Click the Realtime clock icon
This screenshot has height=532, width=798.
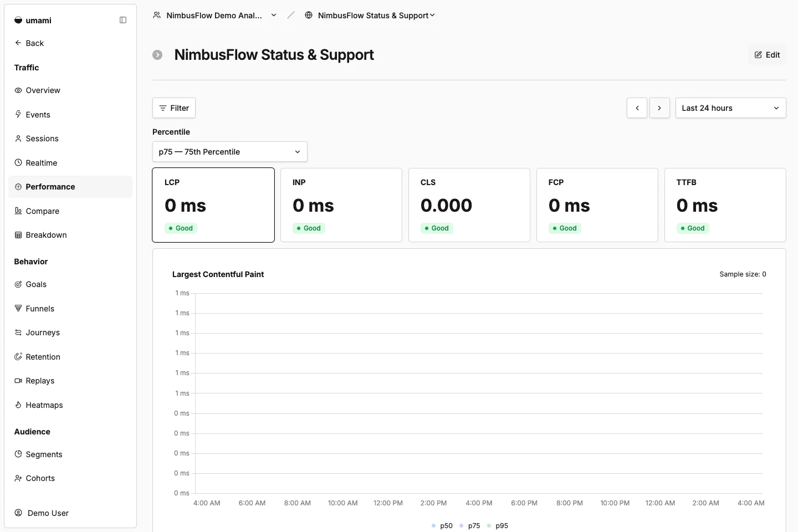point(18,162)
